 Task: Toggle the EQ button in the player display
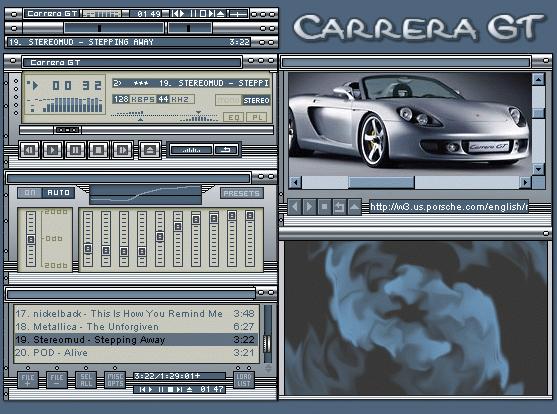click(234, 117)
